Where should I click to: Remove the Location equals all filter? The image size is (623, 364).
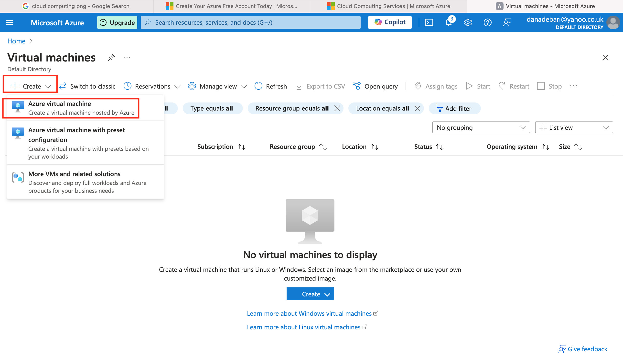point(417,108)
